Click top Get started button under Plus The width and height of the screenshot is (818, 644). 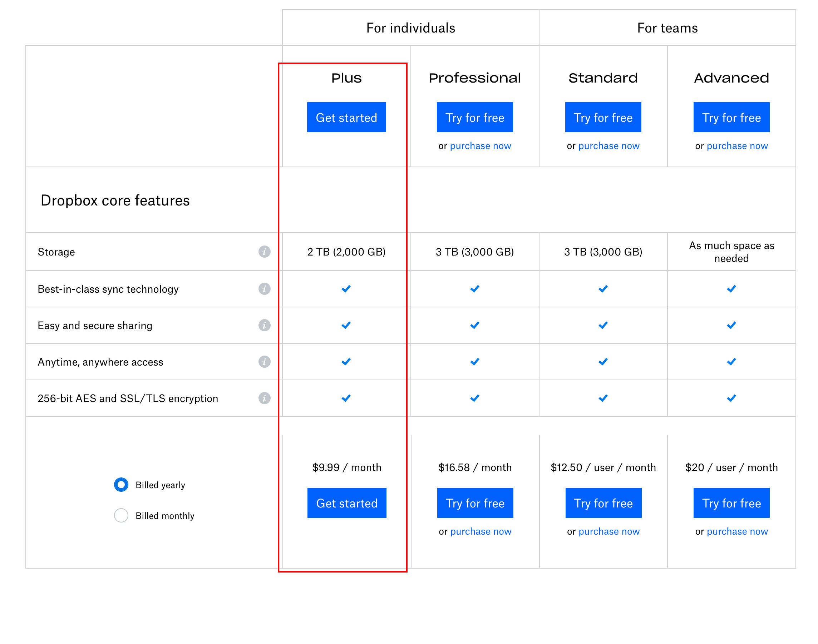(x=346, y=117)
